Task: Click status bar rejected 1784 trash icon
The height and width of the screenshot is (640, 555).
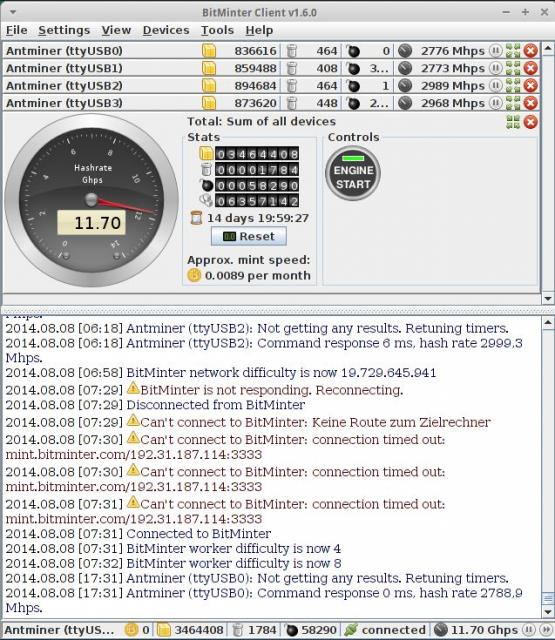Action: click(237, 630)
